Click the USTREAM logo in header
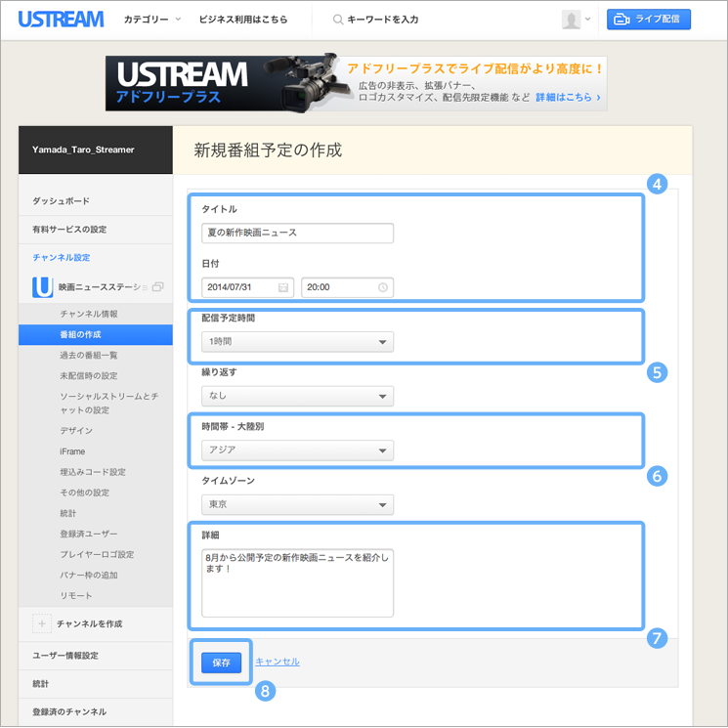Viewport: 728px width, 728px height. coord(61,19)
